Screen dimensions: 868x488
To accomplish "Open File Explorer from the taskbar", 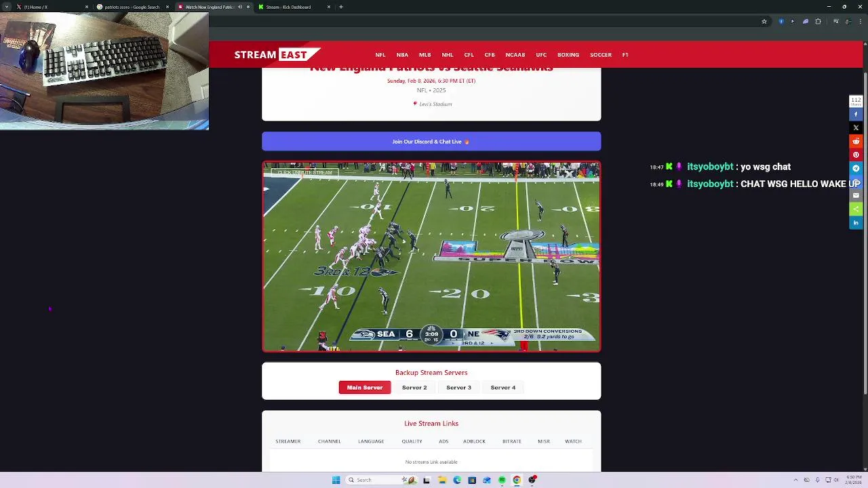I will coord(441,480).
